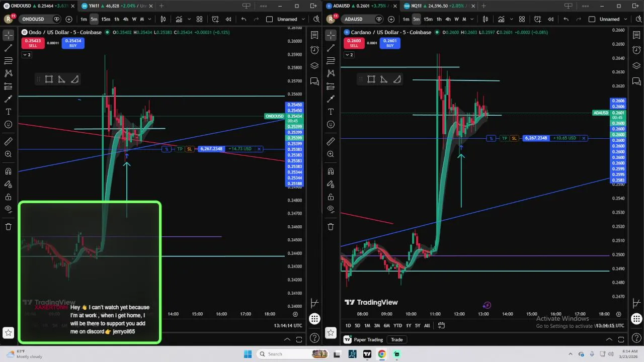Open chats panel in ONDOUSD right sidebar
The height and width of the screenshot is (362, 644).
click(314, 81)
